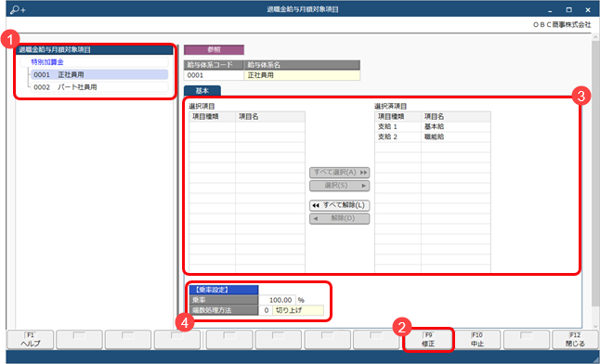Click the 解除(D) button

[x=339, y=218]
